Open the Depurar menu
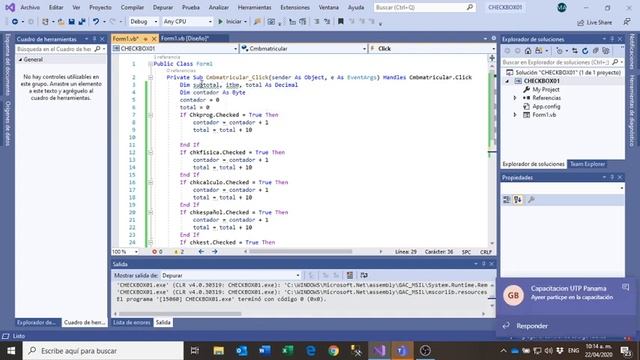 162,7
